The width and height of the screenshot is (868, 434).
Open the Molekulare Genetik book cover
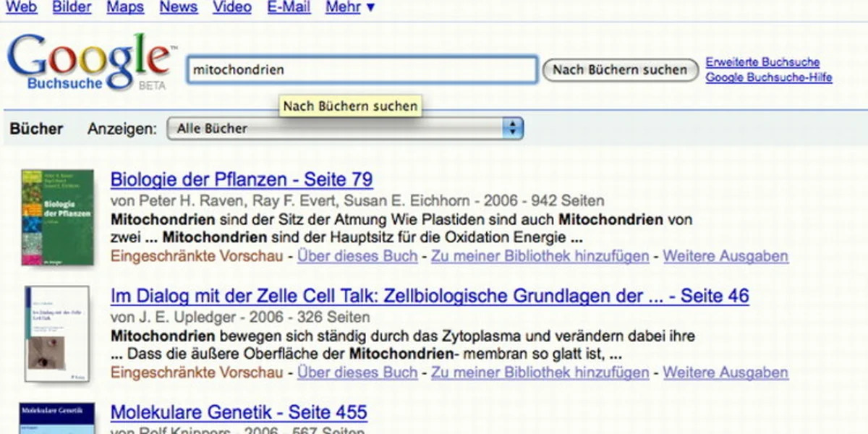pyautogui.click(x=58, y=418)
